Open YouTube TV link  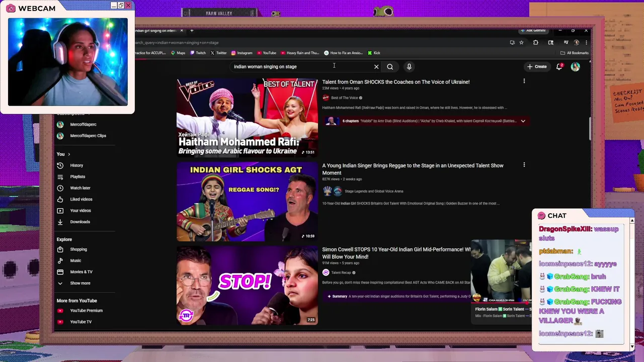point(74,322)
